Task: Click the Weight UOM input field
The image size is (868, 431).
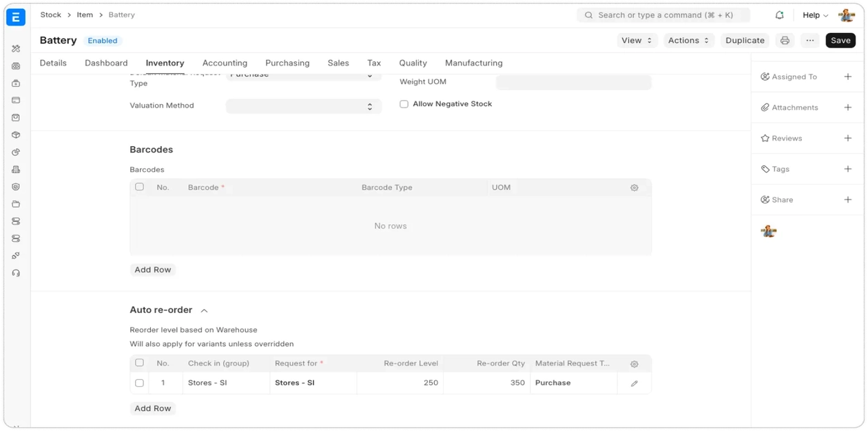Action: coord(573,82)
